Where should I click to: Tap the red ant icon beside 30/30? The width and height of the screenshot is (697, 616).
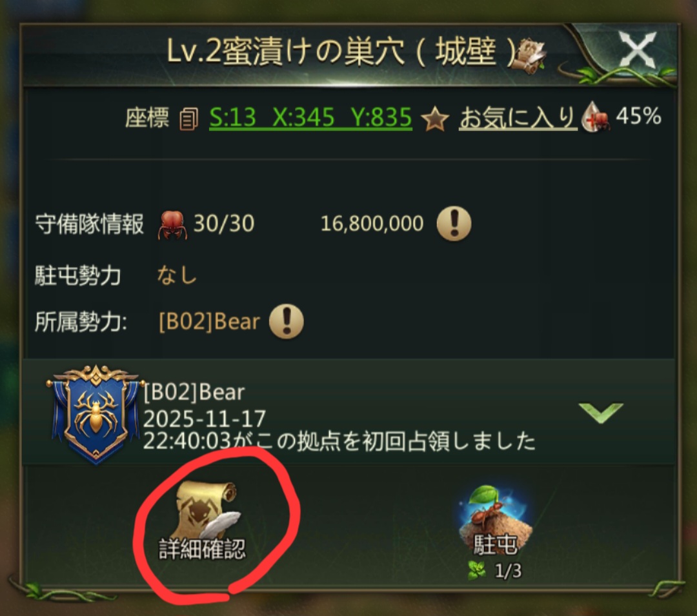pyautogui.click(x=172, y=224)
